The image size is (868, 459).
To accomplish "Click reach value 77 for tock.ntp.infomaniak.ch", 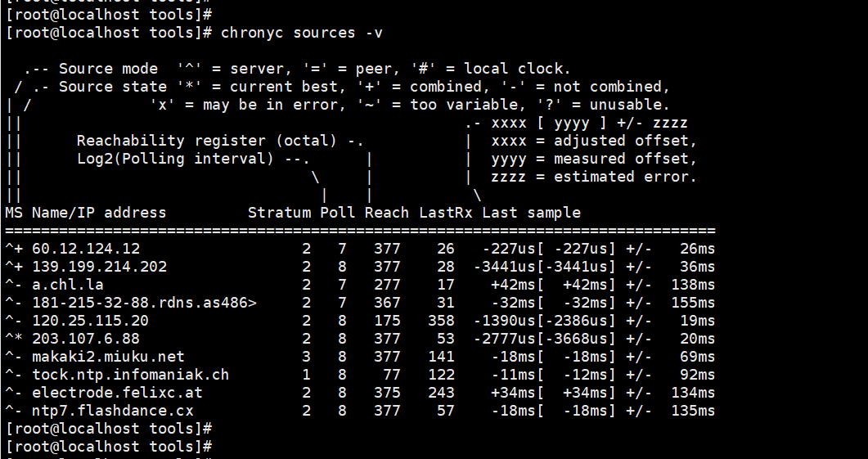I will 391,375.
